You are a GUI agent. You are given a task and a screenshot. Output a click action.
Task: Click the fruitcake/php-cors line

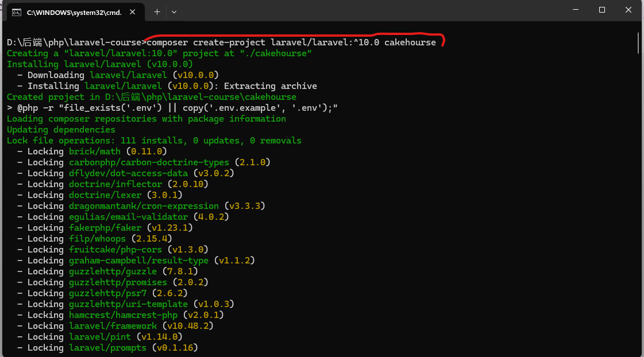tap(113, 250)
